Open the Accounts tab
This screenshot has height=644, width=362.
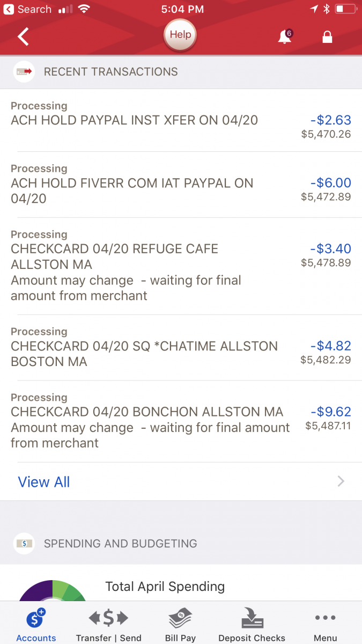tap(36, 624)
